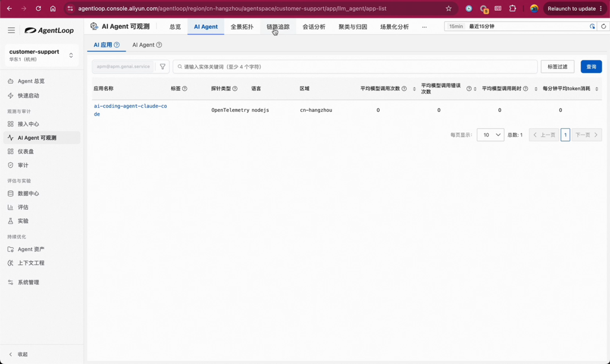Image resolution: width=610 pixels, height=364 pixels.
Task: Click Relaunch to update button
Action: click(x=574, y=8)
